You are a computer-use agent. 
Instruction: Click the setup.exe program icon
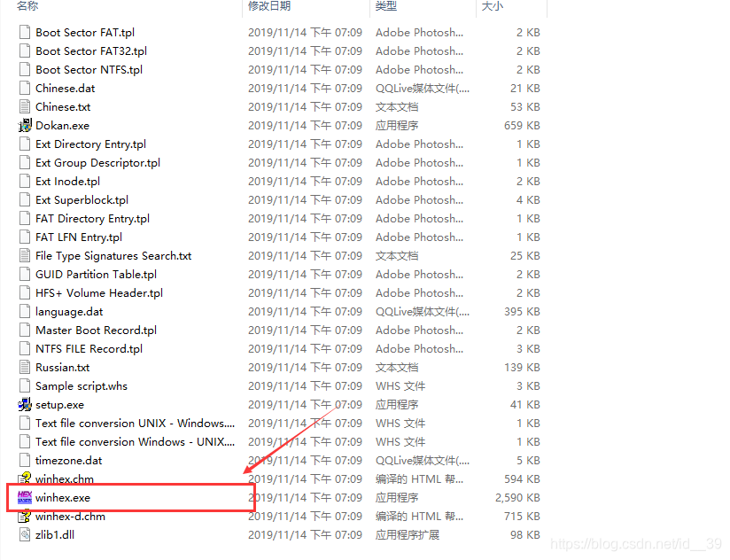(x=25, y=405)
